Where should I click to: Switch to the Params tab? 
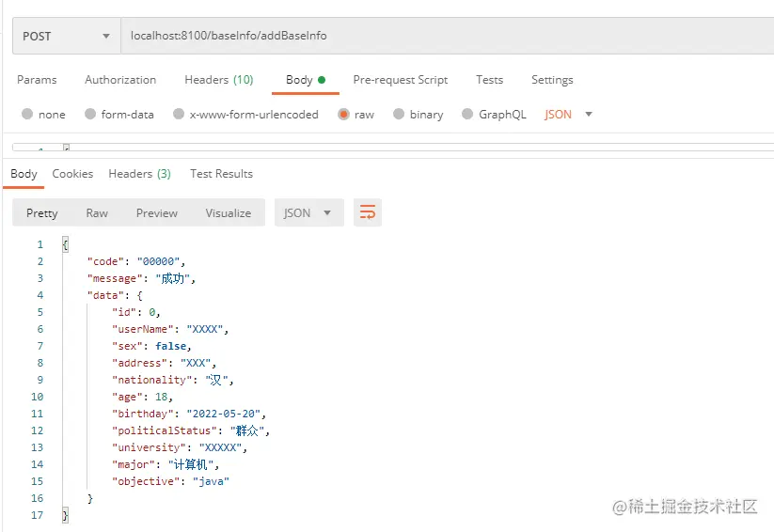pos(37,80)
